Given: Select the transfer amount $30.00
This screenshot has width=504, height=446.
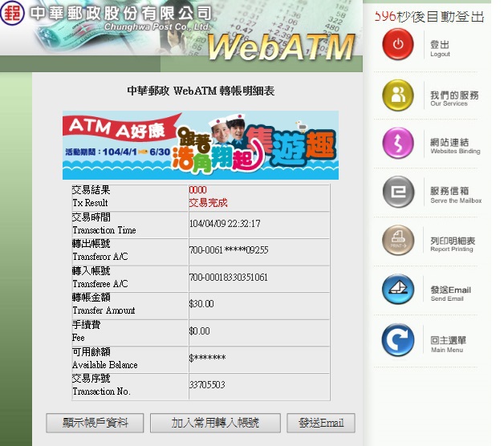Looking at the screenshot, I should 201,304.
